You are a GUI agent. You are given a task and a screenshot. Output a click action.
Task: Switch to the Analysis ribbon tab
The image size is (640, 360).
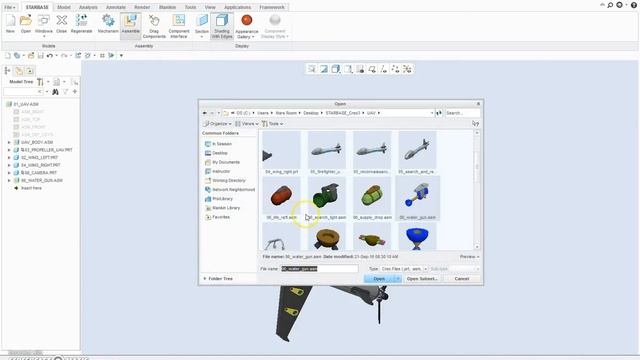coord(88,7)
